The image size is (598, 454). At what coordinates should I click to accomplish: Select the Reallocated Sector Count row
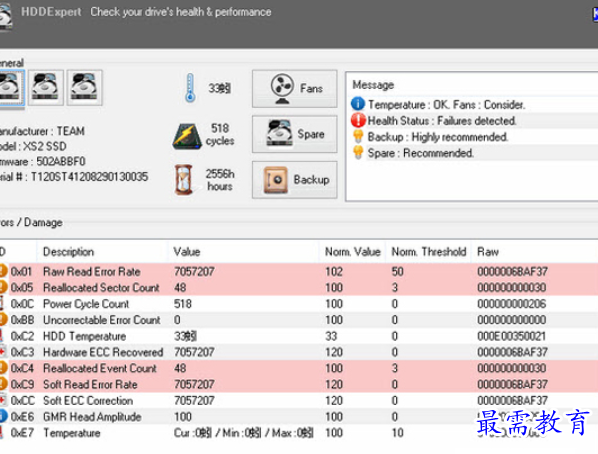pyautogui.click(x=299, y=287)
